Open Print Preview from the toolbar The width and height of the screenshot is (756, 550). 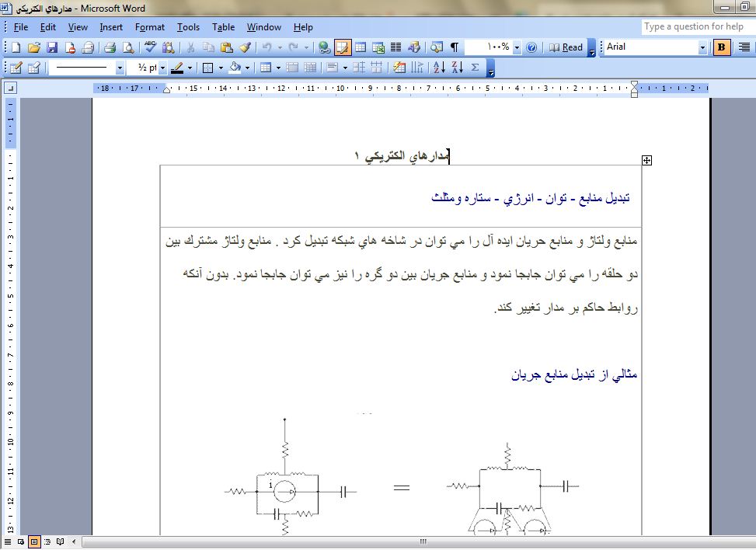128,47
